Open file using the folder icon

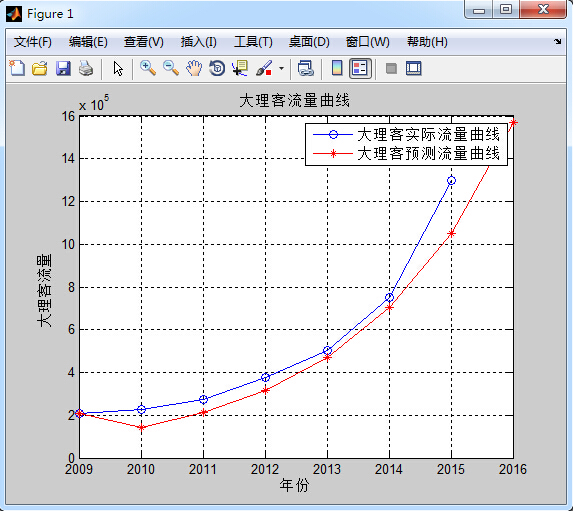coord(39,68)
